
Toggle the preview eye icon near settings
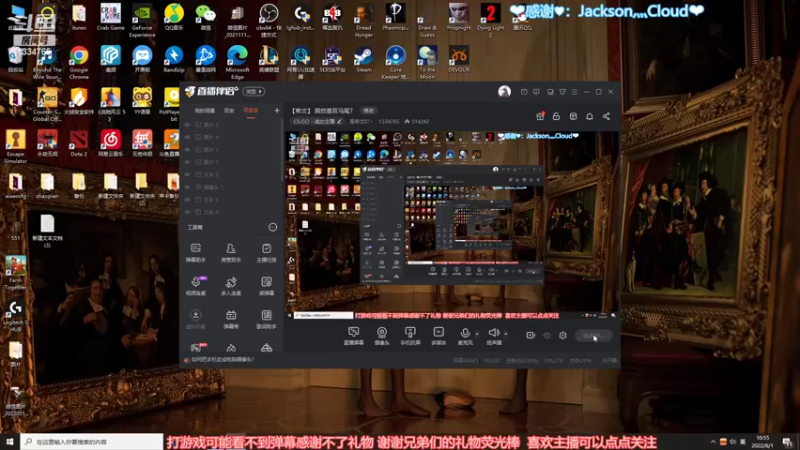pos(546,335)
